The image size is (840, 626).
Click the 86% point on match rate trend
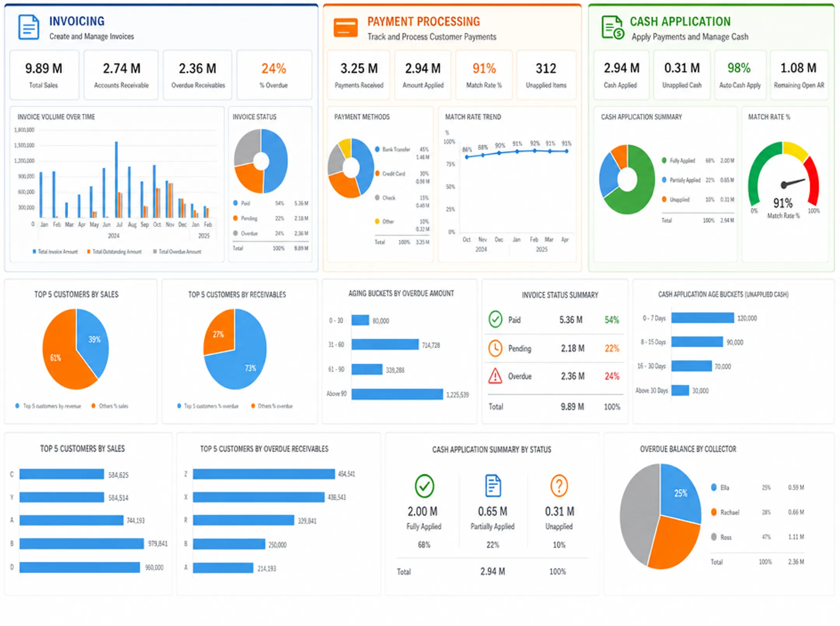(x=467, y=157)
